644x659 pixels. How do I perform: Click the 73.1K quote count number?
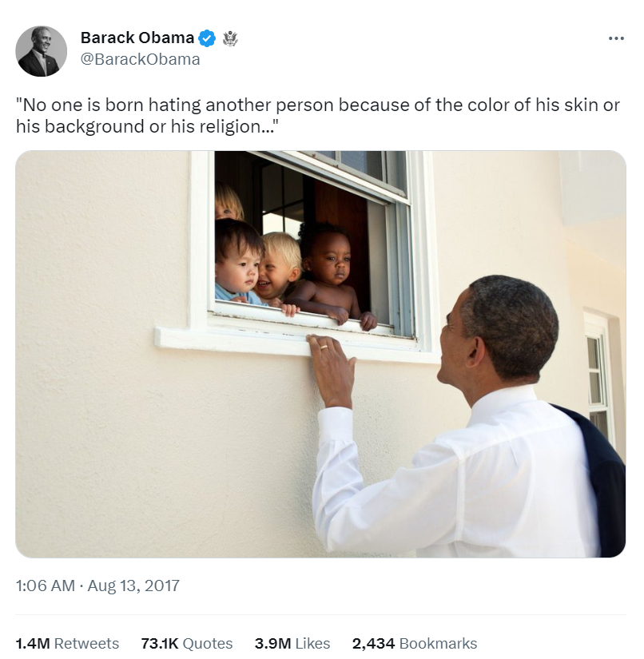pyautogui.click(x=158, y=643)
